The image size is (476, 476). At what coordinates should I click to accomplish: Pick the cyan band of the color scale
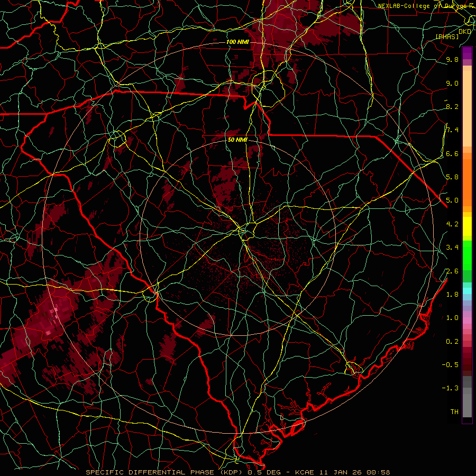(467, 290)
